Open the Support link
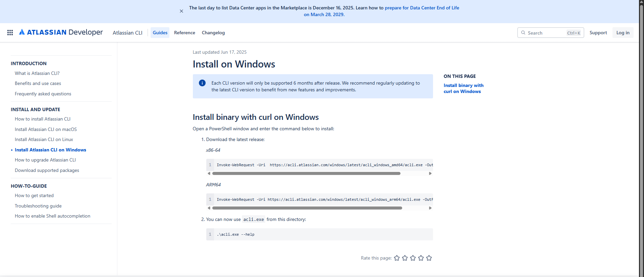 point(598,33)
